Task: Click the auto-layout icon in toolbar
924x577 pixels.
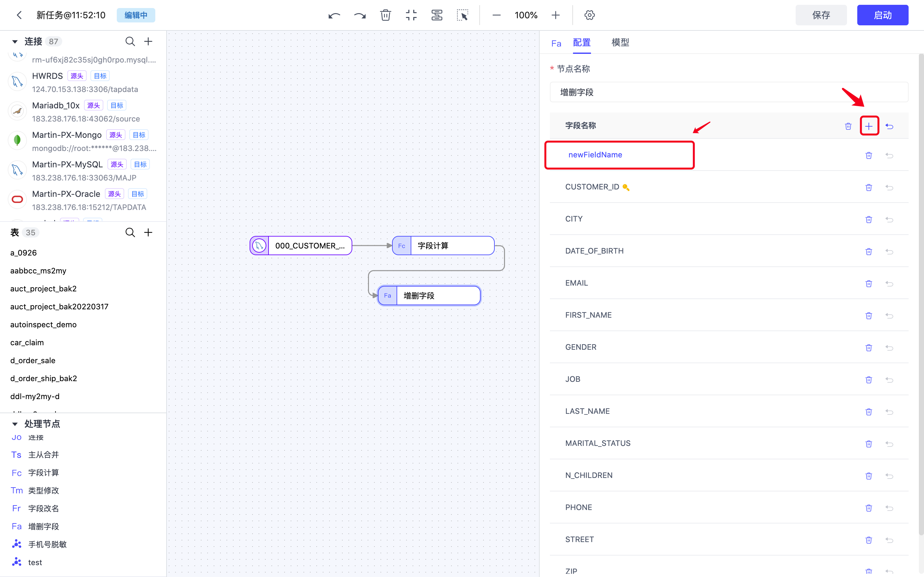Action: pos(437,15)
